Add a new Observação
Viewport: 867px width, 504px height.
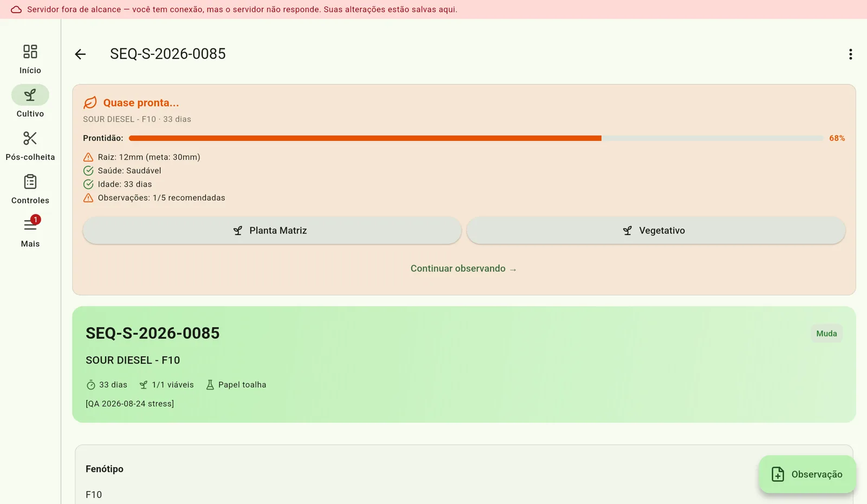click(x=807, y=474)
